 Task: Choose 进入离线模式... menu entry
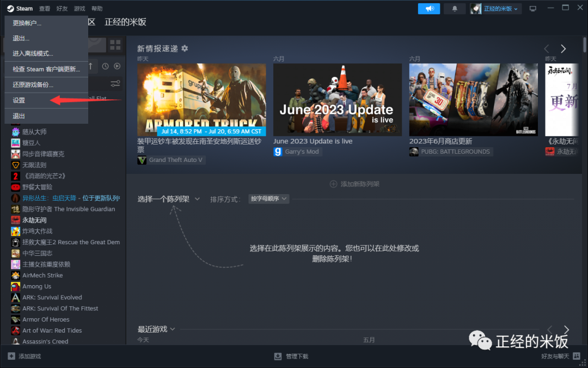click(46, 53)
